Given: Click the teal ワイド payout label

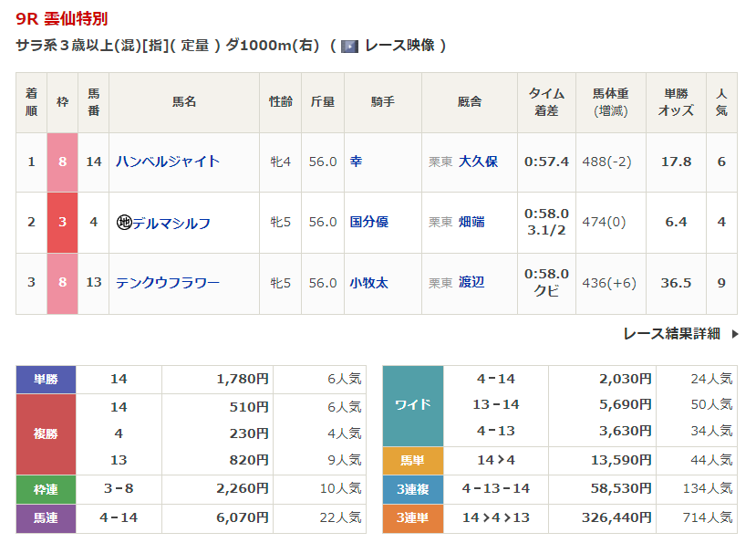Looking at the screenshot, I should pyautogui.click(x=412, y=405).
